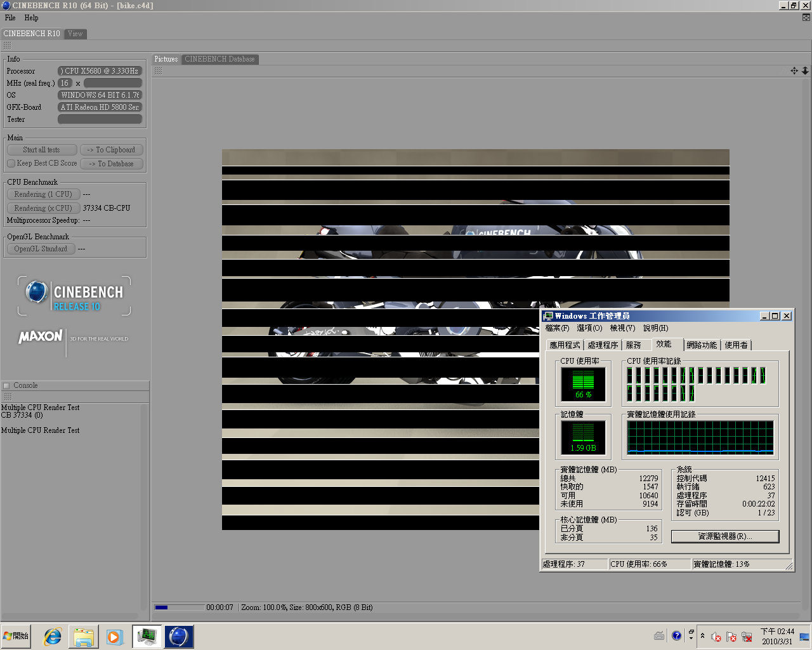Open Windows Media Player from the taskbar

(114, 637)
